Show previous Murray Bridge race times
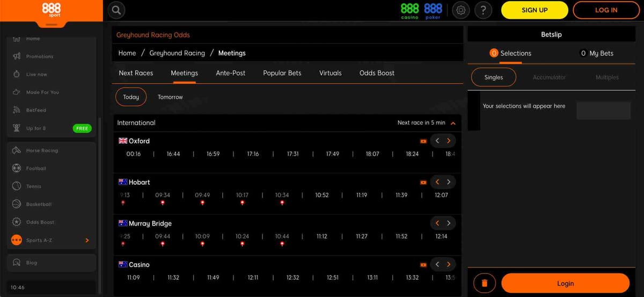This screenshot has width=644, height=297. (437, 223)
